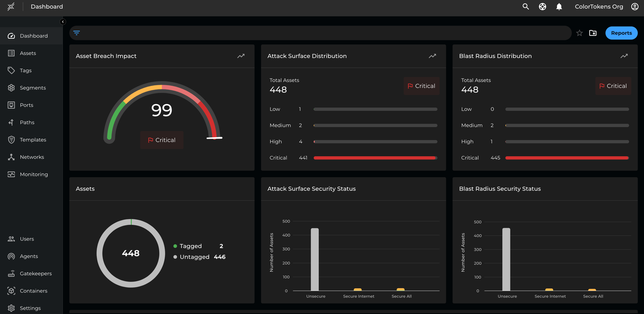Viewport: 644px width, 314px height.
Task: Show trend chart for Asset Breach Impact
Action: 241,56
